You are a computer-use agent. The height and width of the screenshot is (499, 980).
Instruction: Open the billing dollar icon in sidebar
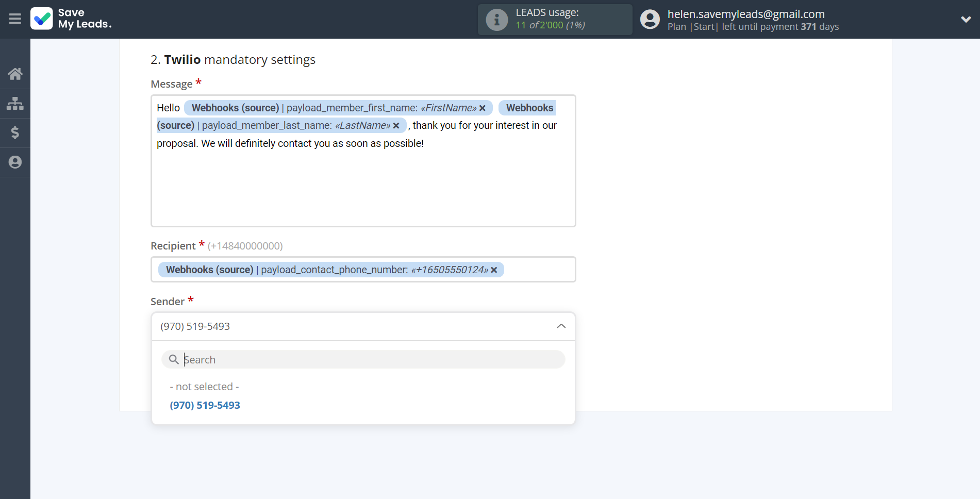click(15, 132)
